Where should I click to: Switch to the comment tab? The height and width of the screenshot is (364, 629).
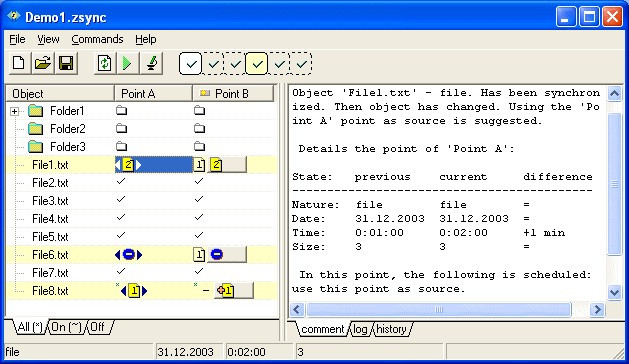coord(323,329)
